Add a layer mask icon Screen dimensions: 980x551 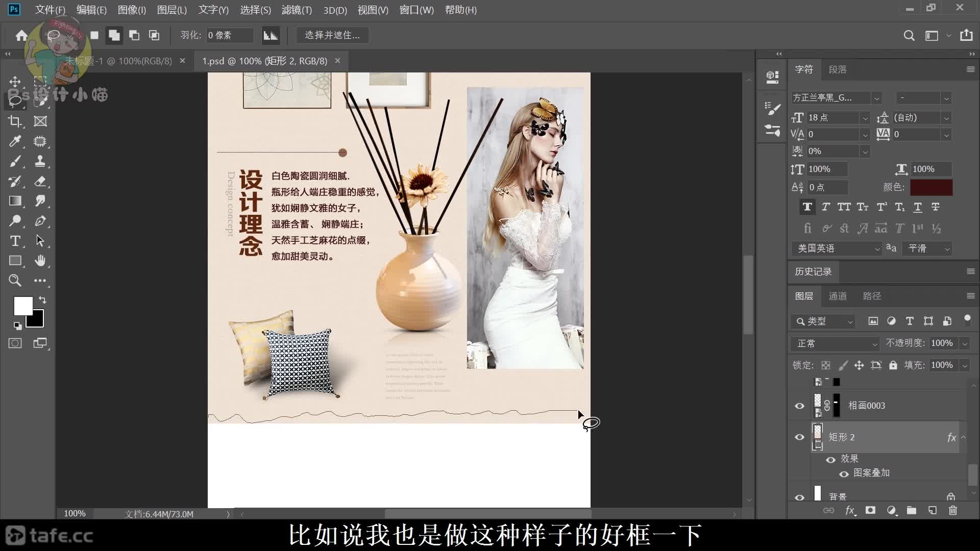870,510
